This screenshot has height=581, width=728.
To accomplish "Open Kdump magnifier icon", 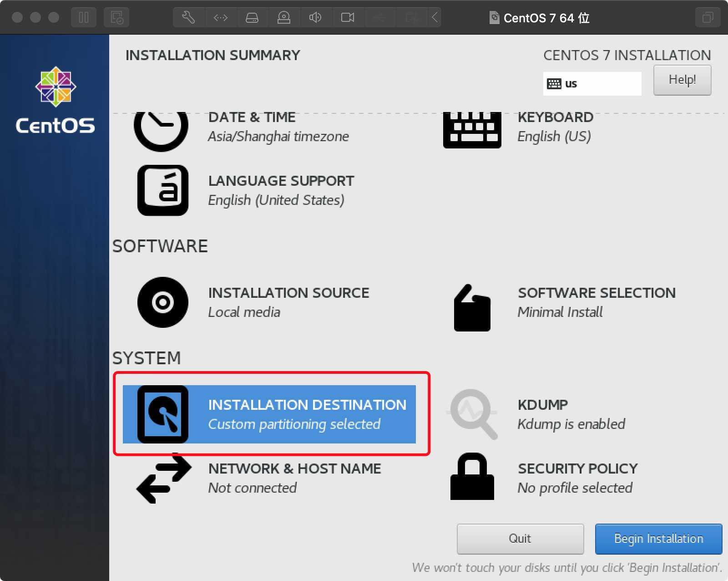I will 473,413.
